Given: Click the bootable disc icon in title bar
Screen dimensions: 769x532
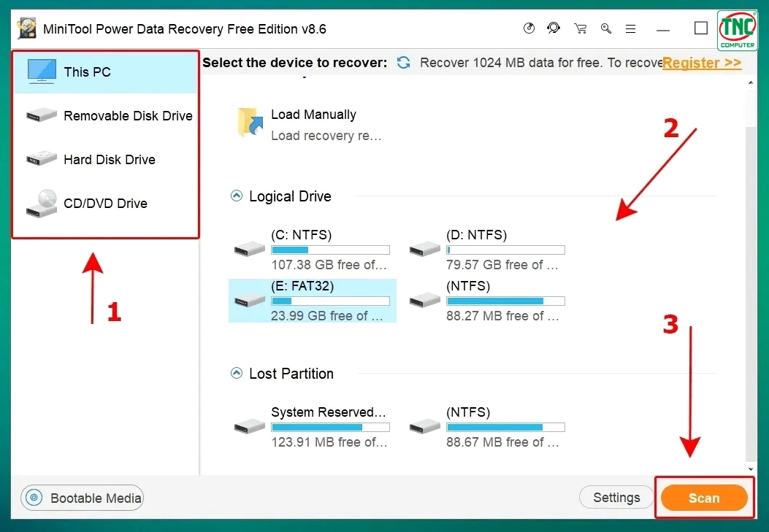Looking at the screenshot, I should 529,28.
